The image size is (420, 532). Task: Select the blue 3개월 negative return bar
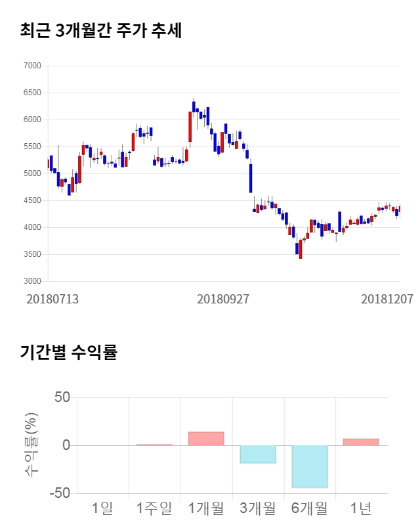(x=258, y=454)
